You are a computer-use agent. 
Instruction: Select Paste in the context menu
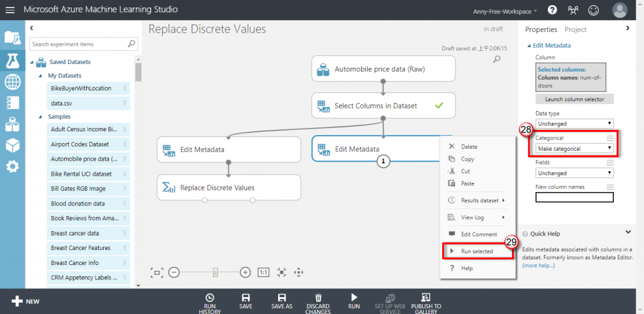(467, 183)
